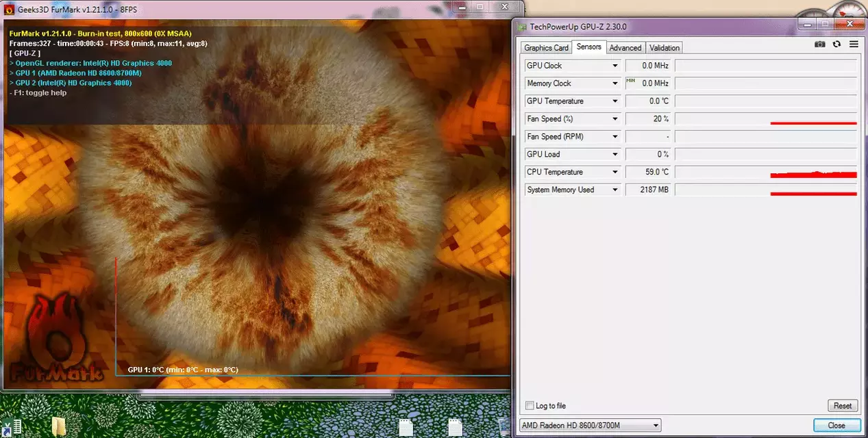Click 'GPU 2 (Intel(R) HD Graphics 4000)' in FurMark
The height and width of the screenshot is (438, 868).
71,83
